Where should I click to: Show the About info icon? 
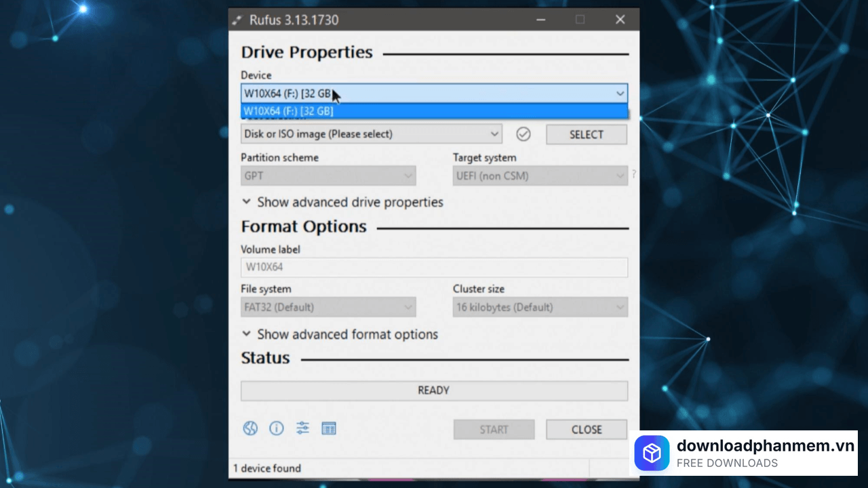tap(276, 428)
